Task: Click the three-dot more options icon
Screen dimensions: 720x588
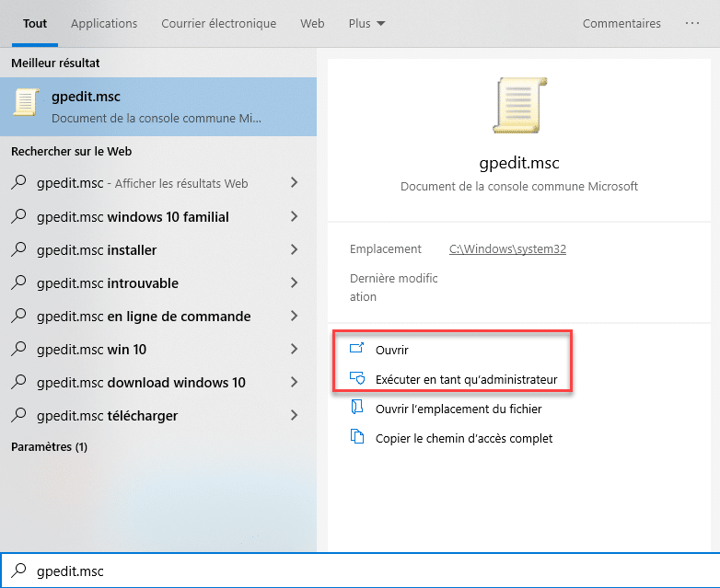Action: click(692, 24)
